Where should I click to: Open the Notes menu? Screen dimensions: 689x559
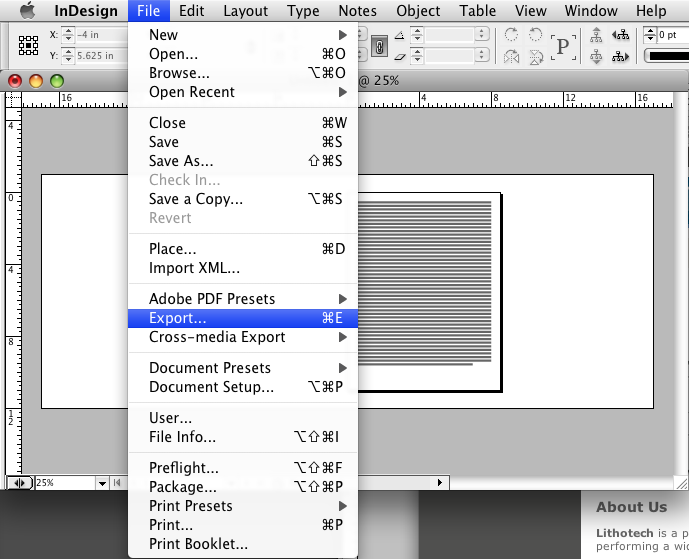coord(358,11)
